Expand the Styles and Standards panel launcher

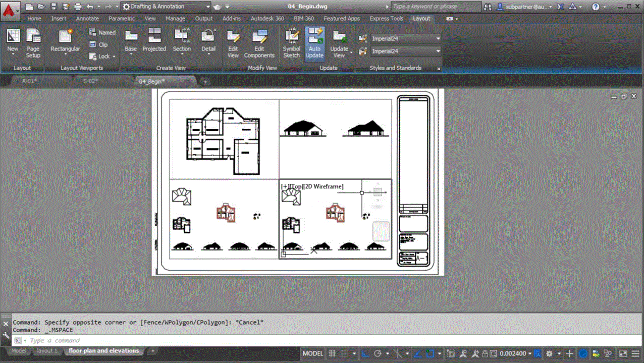pyautogui.click(x=439, y=68)
